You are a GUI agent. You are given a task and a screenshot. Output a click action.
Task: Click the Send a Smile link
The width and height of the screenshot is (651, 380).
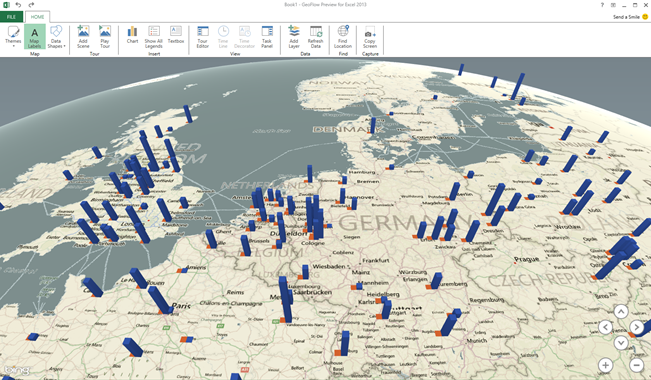coord(626,17)
